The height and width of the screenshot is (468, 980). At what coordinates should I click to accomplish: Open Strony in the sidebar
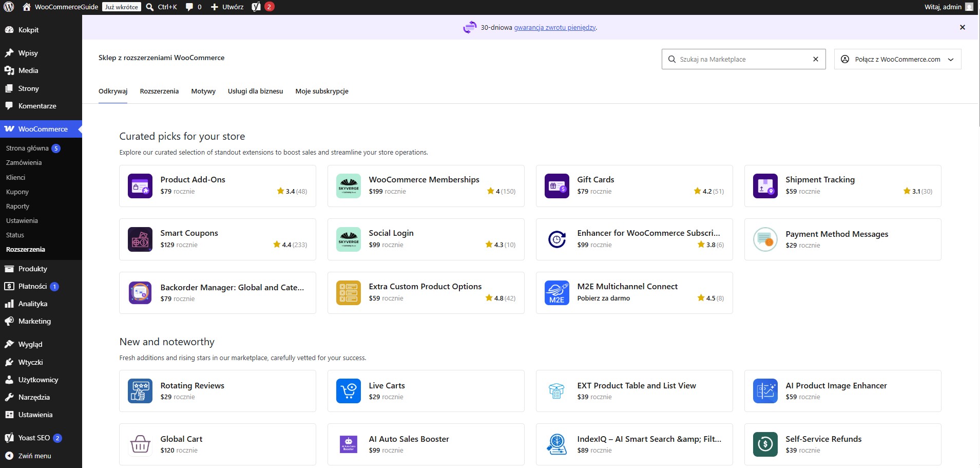point(41,88)
